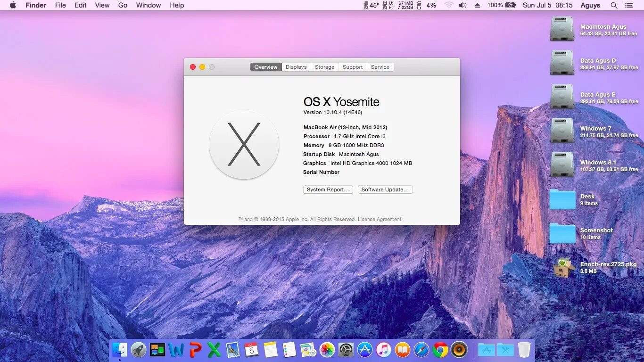Click the Serial Number label
Screen dimensions: 644x362
tap(322, 172)
